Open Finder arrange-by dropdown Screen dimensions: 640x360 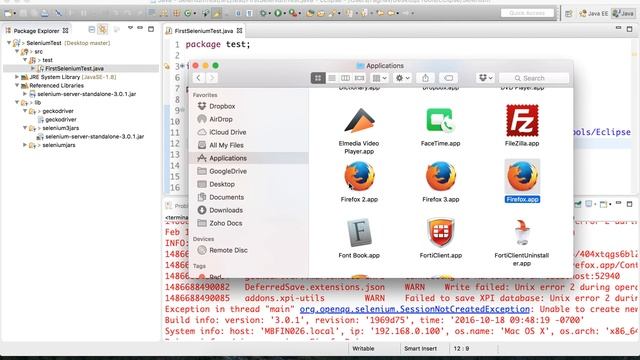(380, 78)
